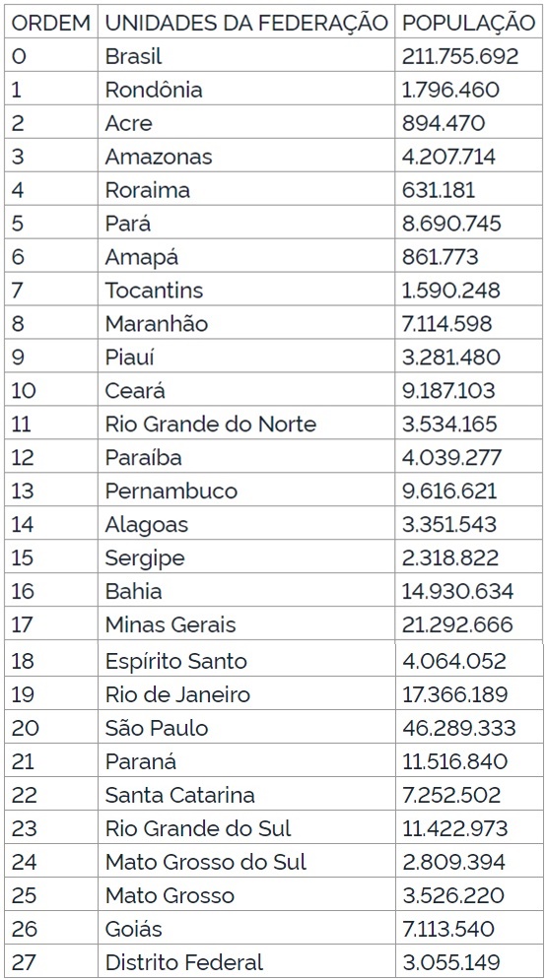Click the POPULAÇÃO column header
Screen dimensions: 547x980
[x=468, y=23]
